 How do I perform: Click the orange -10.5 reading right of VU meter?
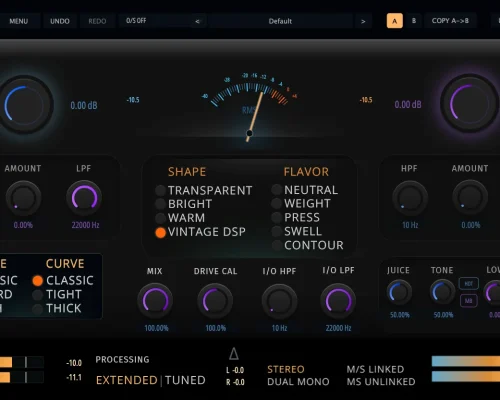pyautogui.click(x=366, y=100)
